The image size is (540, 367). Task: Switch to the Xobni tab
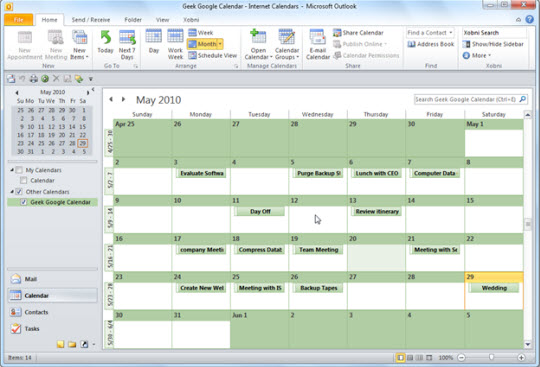pos(191,20)
